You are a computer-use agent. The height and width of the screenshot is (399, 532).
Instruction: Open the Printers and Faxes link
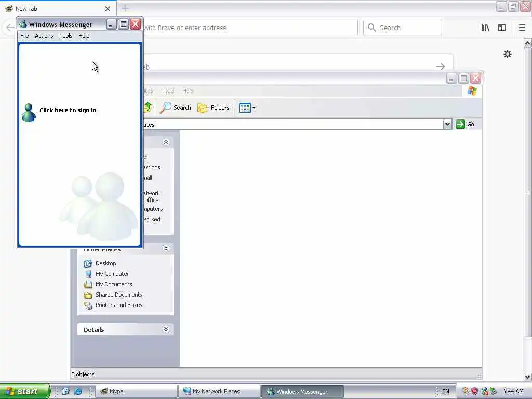pyautogui.click(x=119, y=305)
